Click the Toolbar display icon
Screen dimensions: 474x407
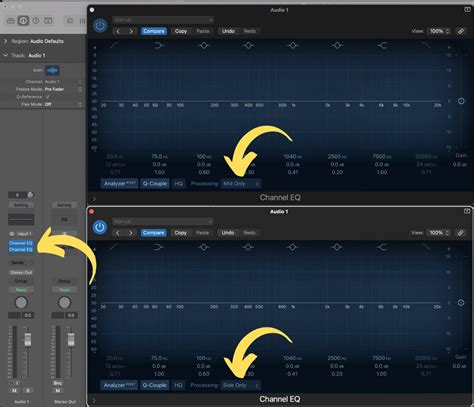coord(48,21)
